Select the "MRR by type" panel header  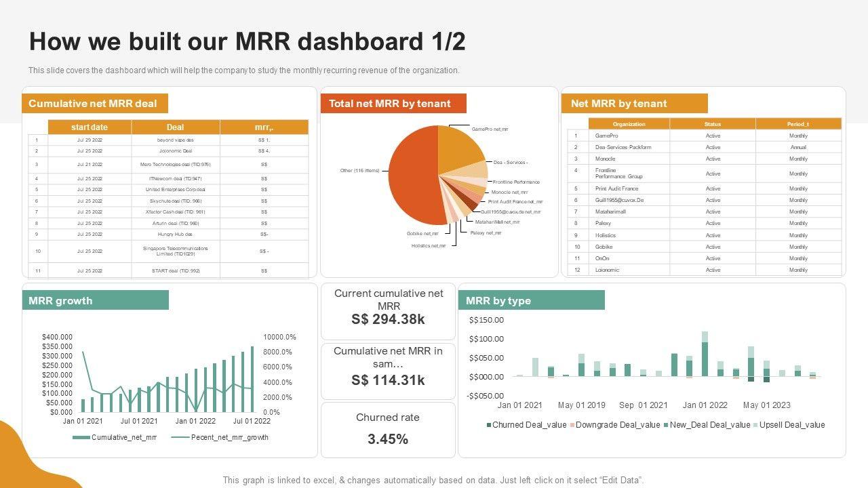(x=532, y=300)
